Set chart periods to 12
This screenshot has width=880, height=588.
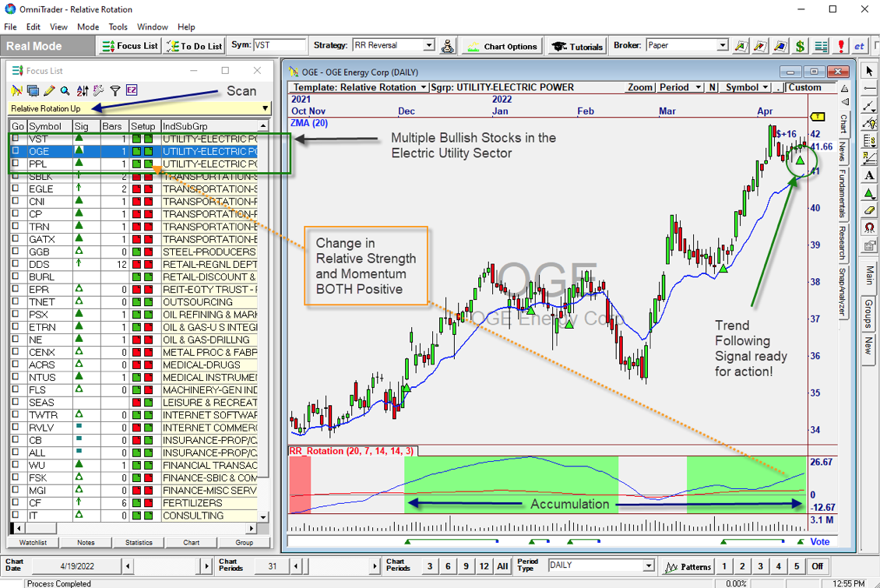coord(484,566)
